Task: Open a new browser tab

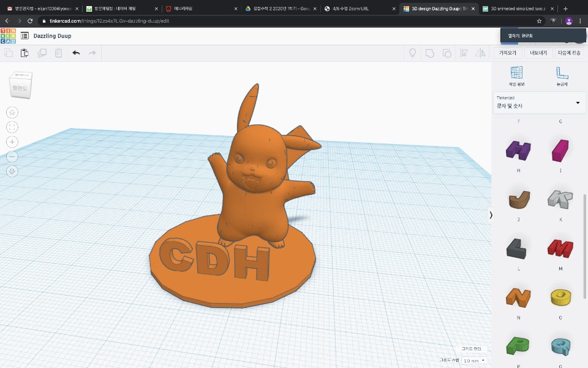Action: click(x=565, y=9)
